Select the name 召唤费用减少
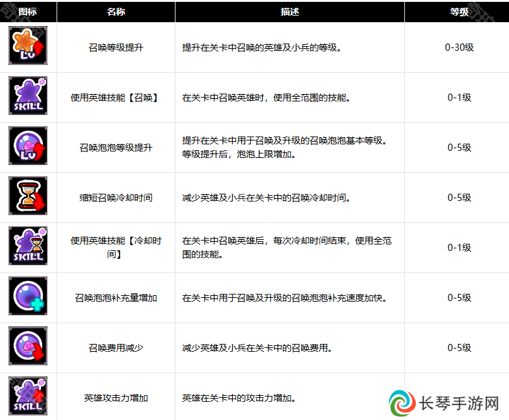The width and height of the screenshot is (509, 420). (x=116, y=348)
